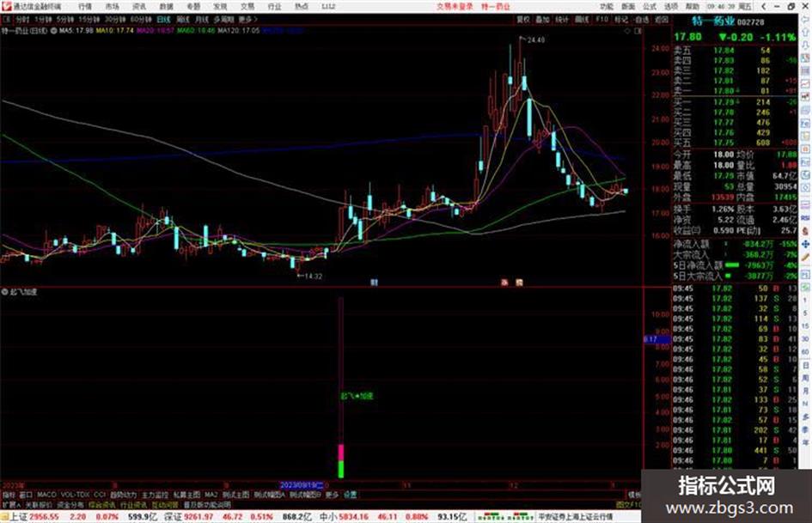Viewport: 812px width, 523px height.
Task: Click the round icon beside 起飞加速 indicator
Action: coord(4,292)
